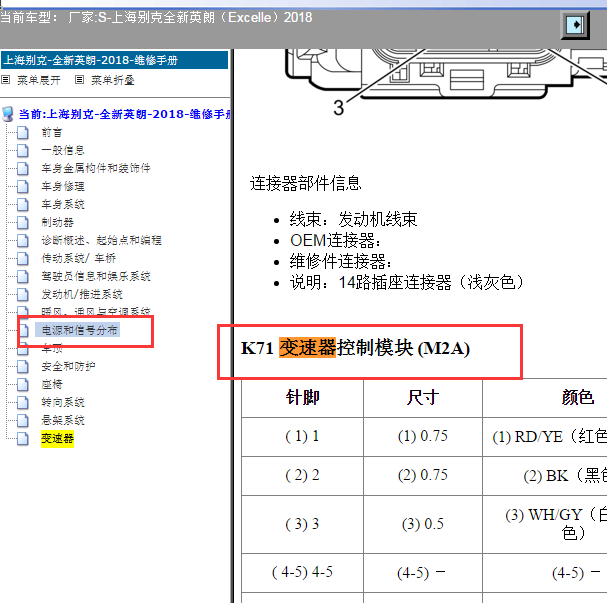This screenshot has height=603, width=607.
Task: Click the 上海别克-全新英朗-2018-维修手册 panel header
Action: [114, 60]
